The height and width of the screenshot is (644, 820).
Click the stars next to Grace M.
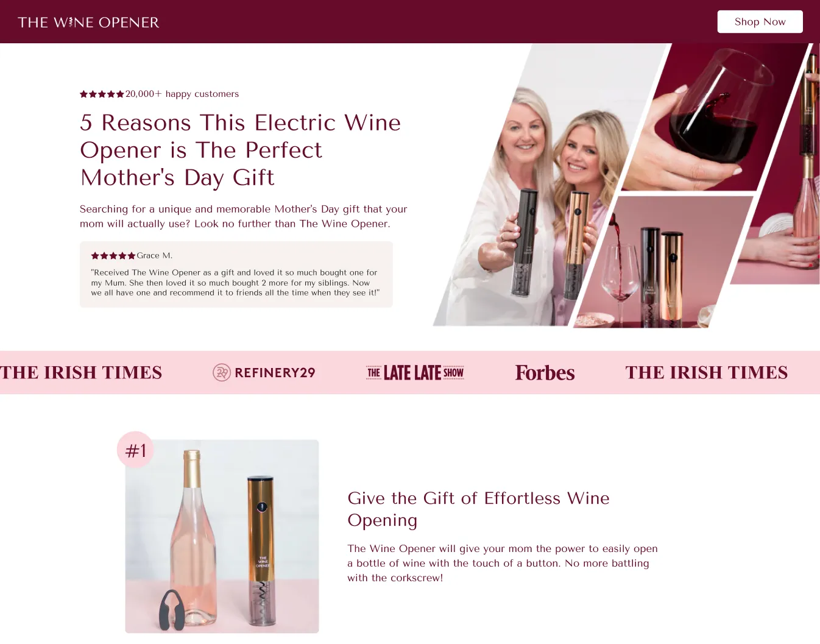(x=113, y=256)
